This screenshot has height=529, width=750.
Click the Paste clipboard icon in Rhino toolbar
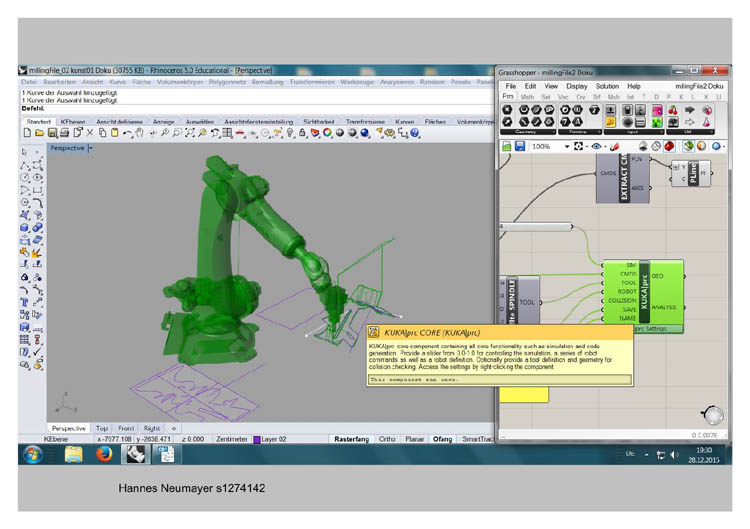click(114, 133)
